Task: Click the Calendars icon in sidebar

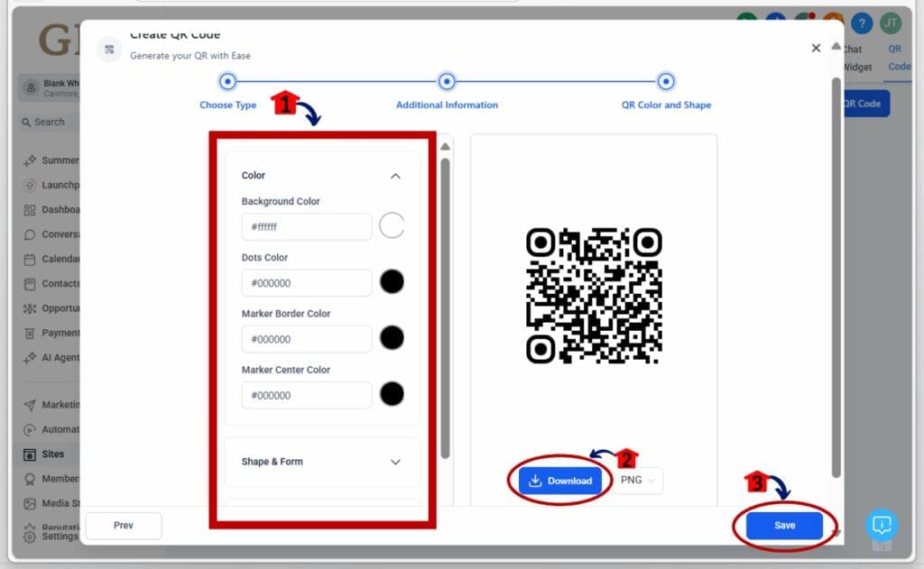Action: coord(30,259)
